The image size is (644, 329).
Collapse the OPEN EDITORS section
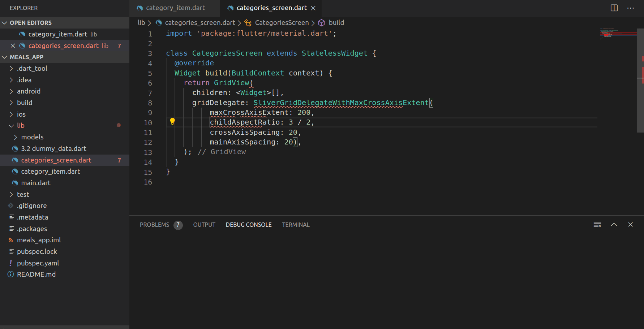point(5,23)
